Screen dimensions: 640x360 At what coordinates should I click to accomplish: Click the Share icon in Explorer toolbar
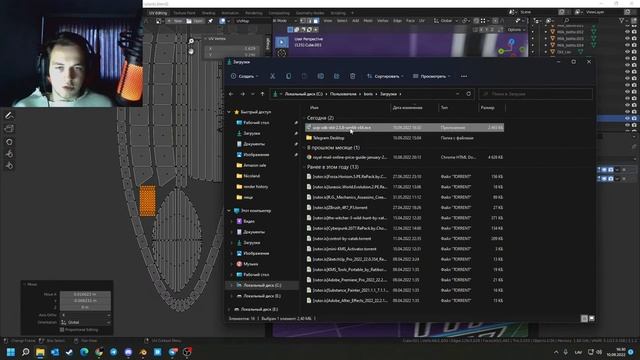[336, 76]
